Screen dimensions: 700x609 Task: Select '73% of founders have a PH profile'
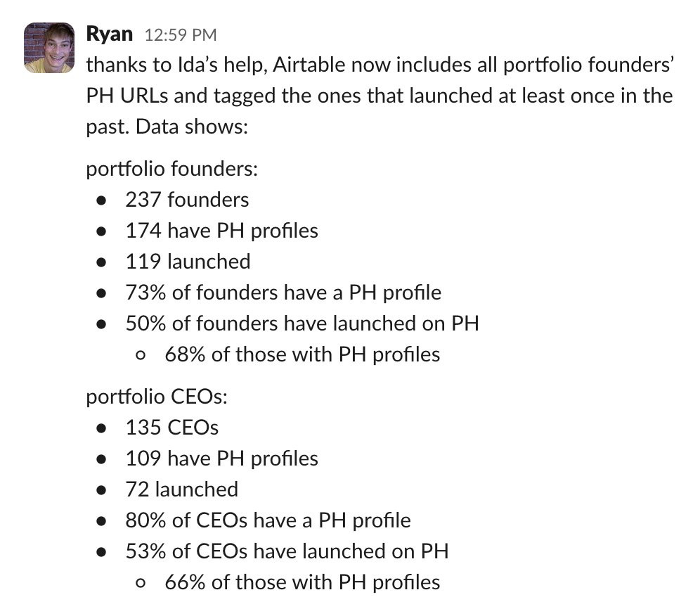click(x=283, y=293)
